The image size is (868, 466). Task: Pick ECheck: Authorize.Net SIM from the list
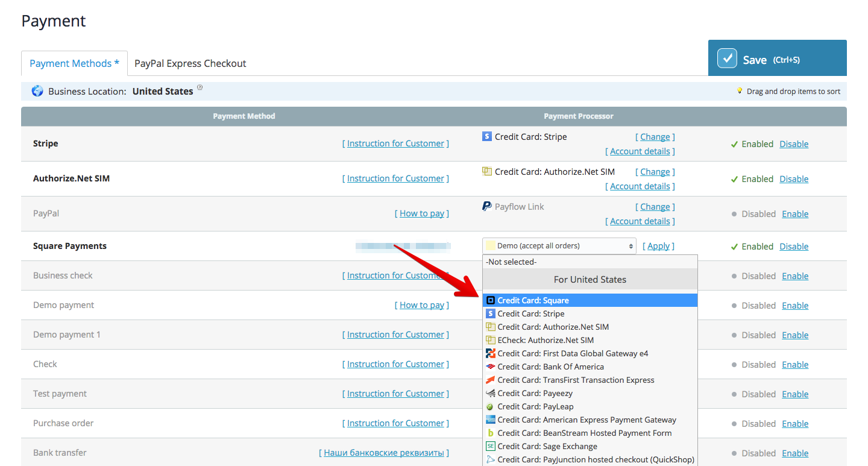point(590,340)
